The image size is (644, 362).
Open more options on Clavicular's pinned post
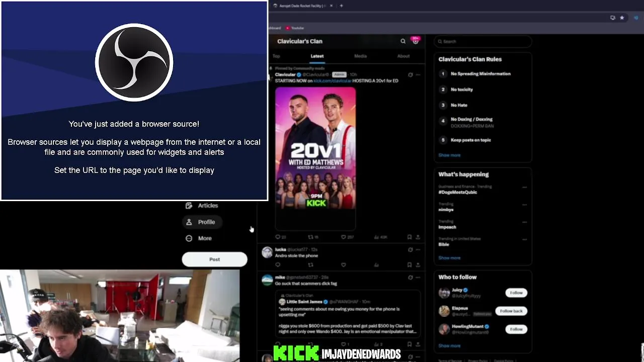(x=418, y=75)
